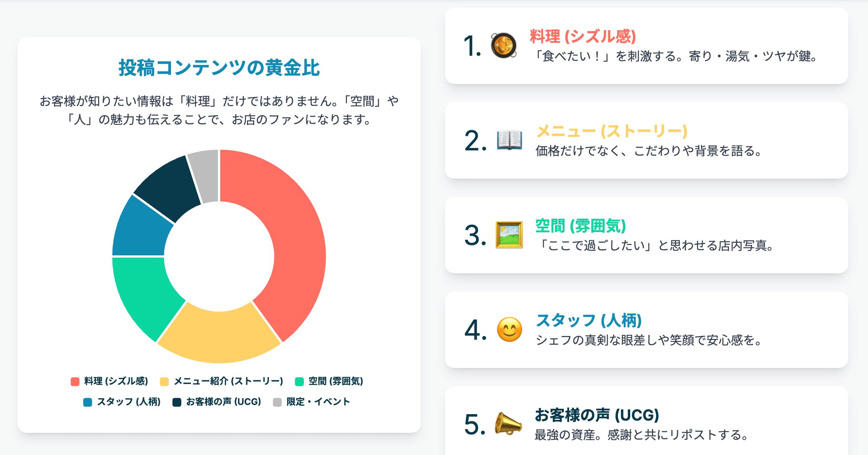This screenshot has height=455, width=868.
Task: Click the megaphone emoji icon
Action: click(508, 424)
